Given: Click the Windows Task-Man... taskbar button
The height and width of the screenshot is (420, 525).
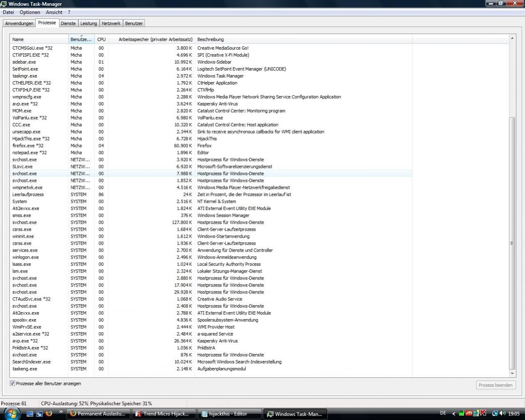Looking at the screenshot, I should (295, 414).
